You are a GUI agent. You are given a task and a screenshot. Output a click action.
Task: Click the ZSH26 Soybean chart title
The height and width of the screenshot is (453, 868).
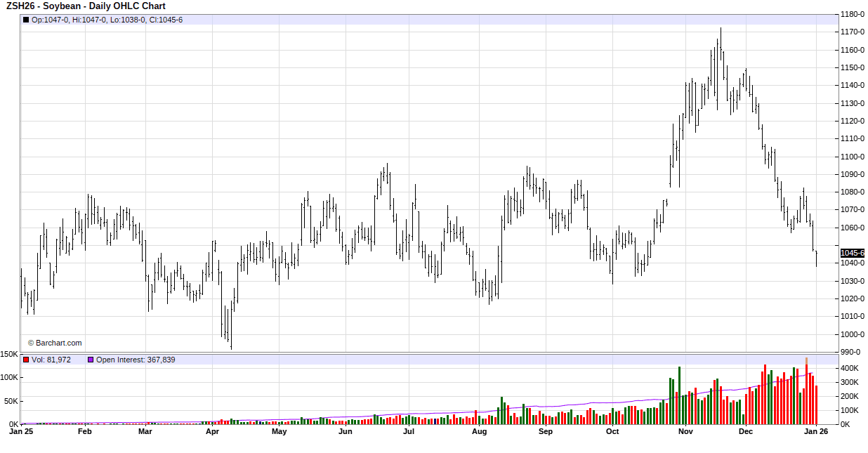[x=86, y=6]
